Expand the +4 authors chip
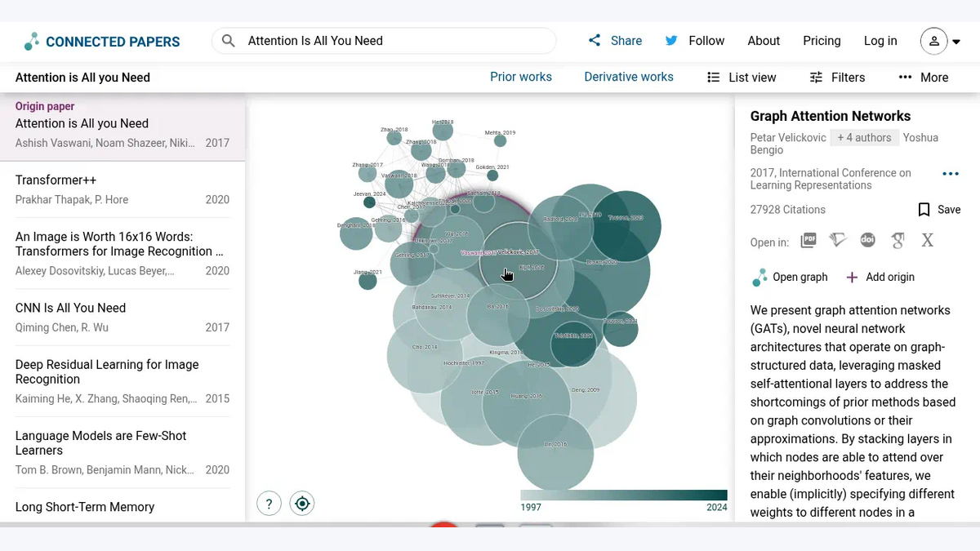 (865, 138)
